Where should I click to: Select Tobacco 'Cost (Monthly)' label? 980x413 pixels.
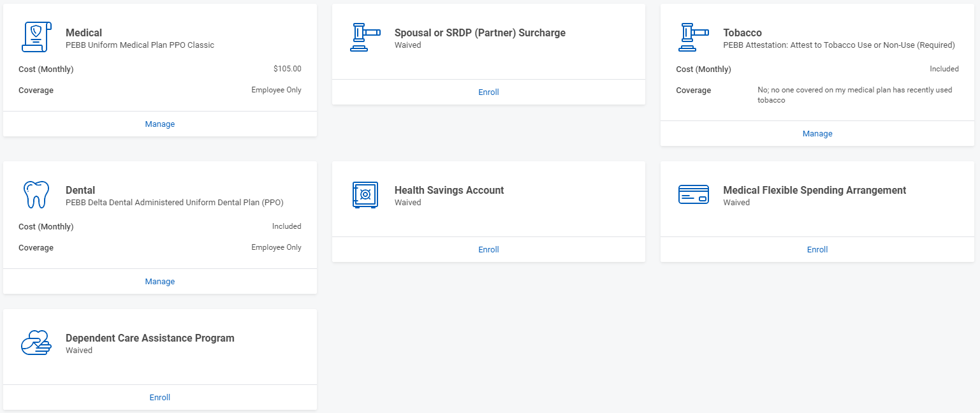(x=703, y=69)
